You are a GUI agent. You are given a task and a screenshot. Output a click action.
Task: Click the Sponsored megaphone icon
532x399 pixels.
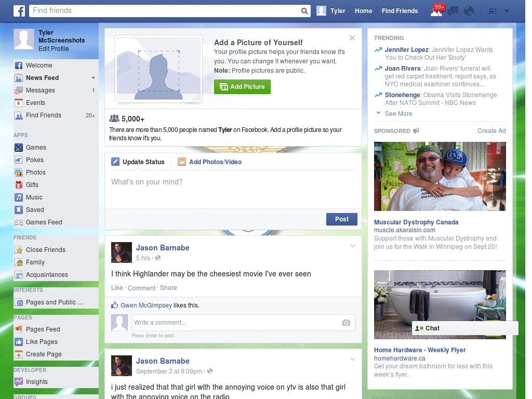tap(416, 130)
